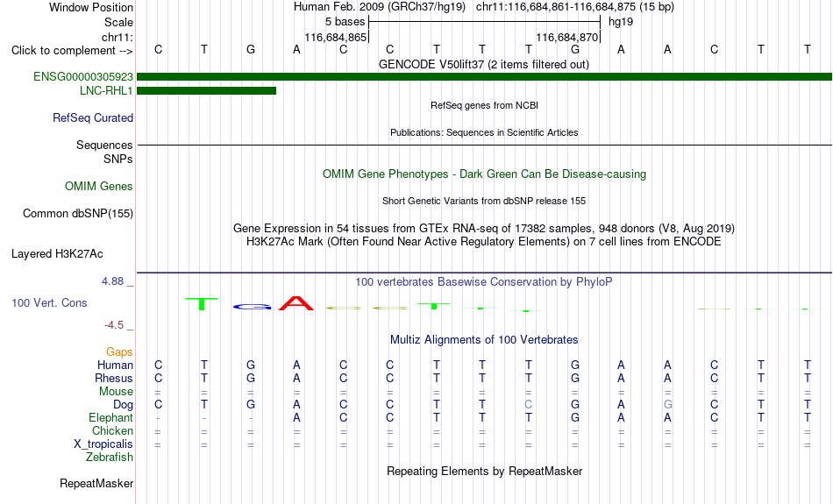Screen dimensions: 833x504
Task: Click the -4.5 lower conservation value
Action: point(114,325)
